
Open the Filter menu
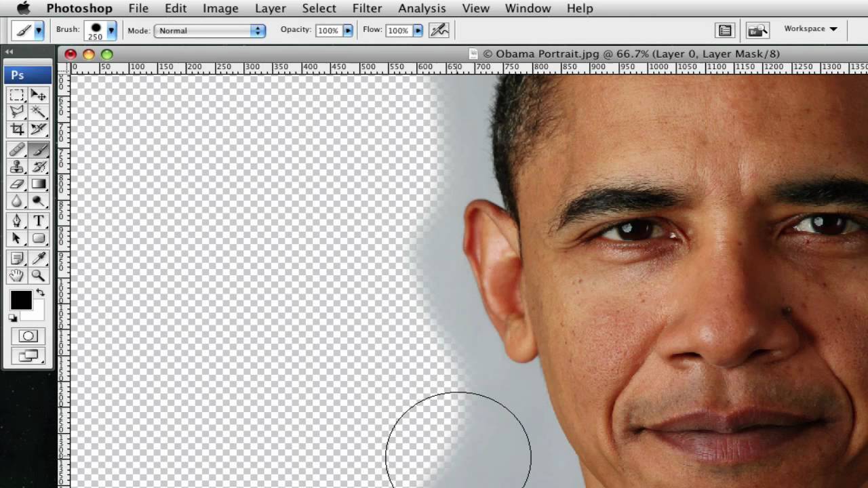[x=367, y=8]
